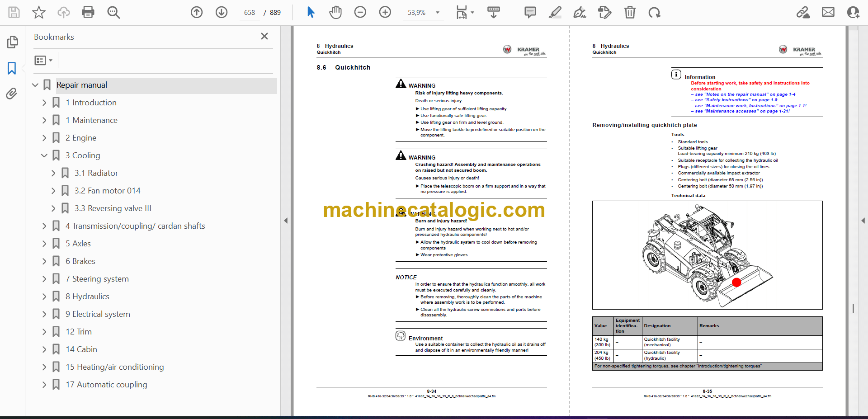868x419 pixels.
Task: Jump to the 5 Axles bookmark
Action: coord(78,244)
